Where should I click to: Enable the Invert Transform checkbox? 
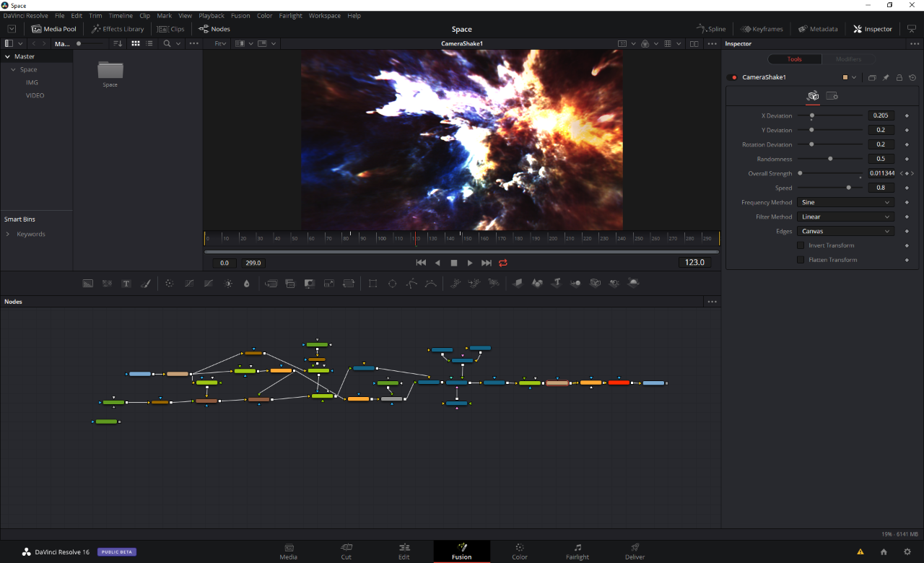[800, 245]
